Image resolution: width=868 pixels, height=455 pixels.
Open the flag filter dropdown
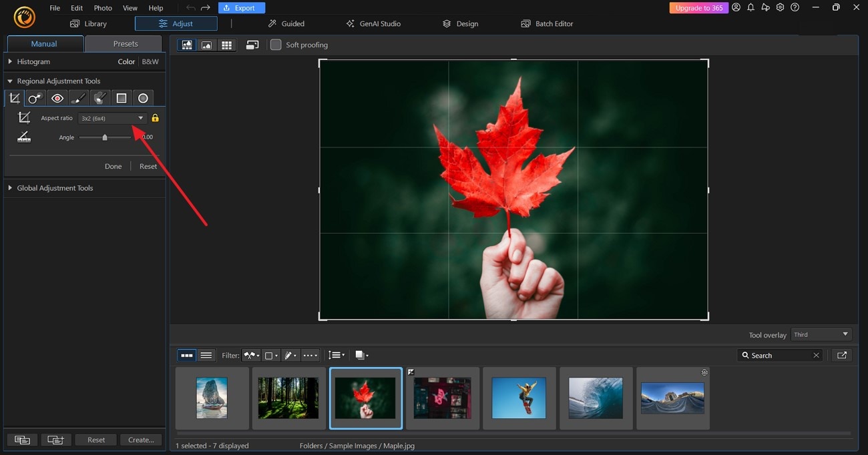tap(251, 356)
